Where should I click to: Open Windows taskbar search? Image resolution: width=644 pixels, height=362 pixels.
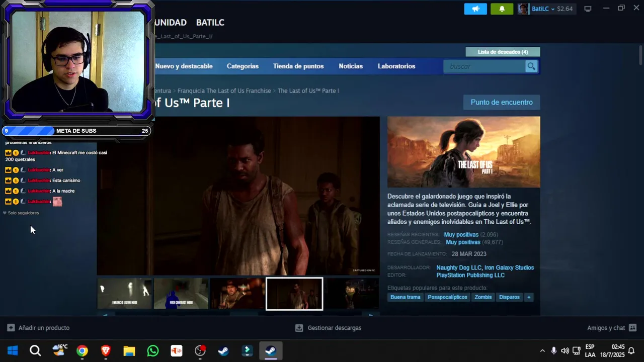click(35, 350)
